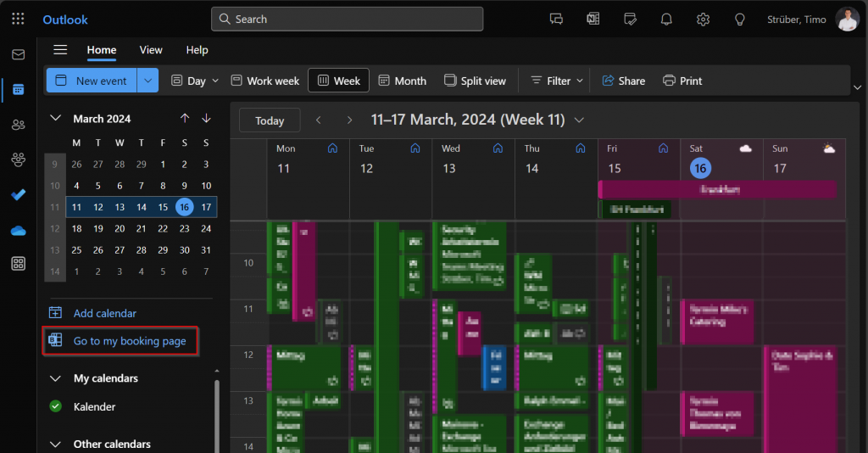Image resolution: width=868 pixels, height=453 pixels.
Task: Open People contacts in the sidebar
Action: (18, 125)
